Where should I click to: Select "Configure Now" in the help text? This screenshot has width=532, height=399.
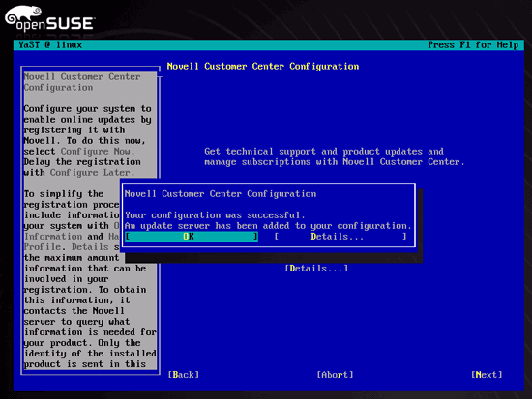pos(97,151)
